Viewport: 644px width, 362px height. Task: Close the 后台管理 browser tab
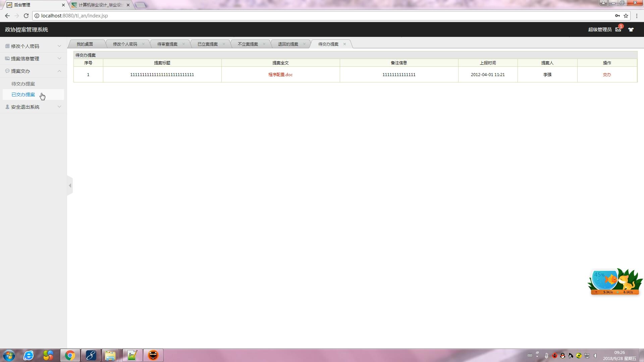pos(63,5)
